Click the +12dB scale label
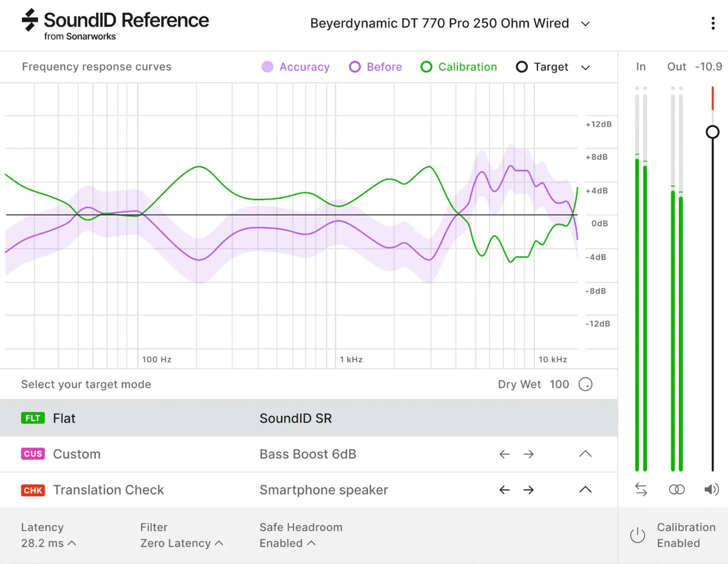 point(599,124)
